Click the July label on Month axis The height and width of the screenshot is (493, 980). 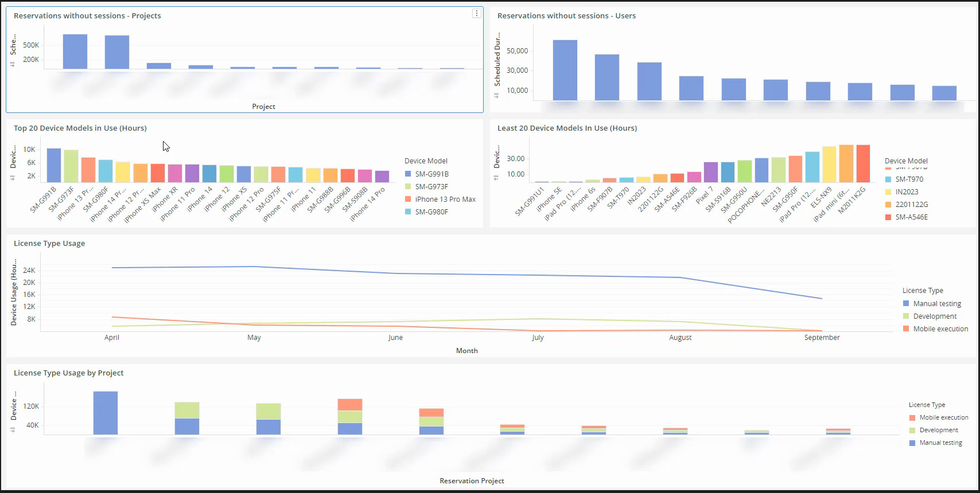[x=538, y=338]
